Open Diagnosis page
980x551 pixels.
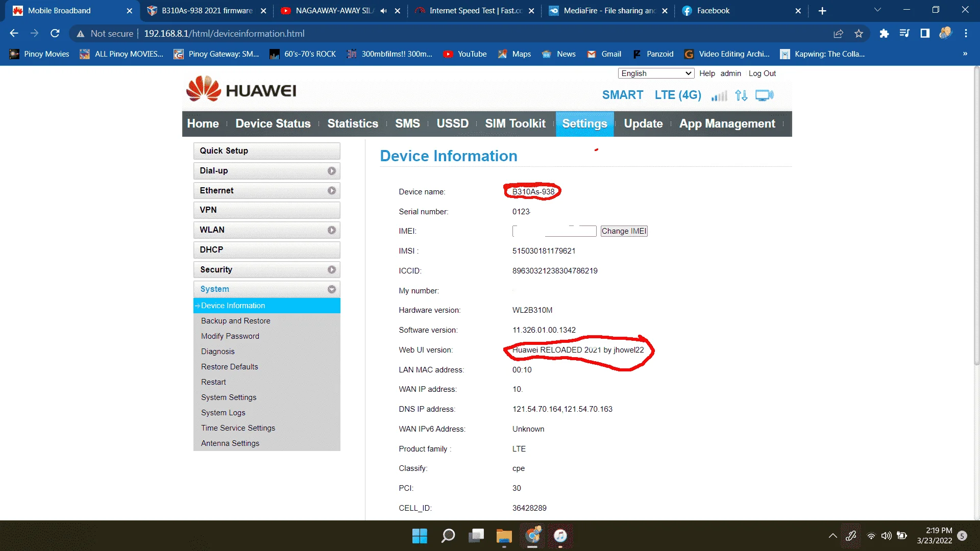pyautogui.click(x=217, y=352)
